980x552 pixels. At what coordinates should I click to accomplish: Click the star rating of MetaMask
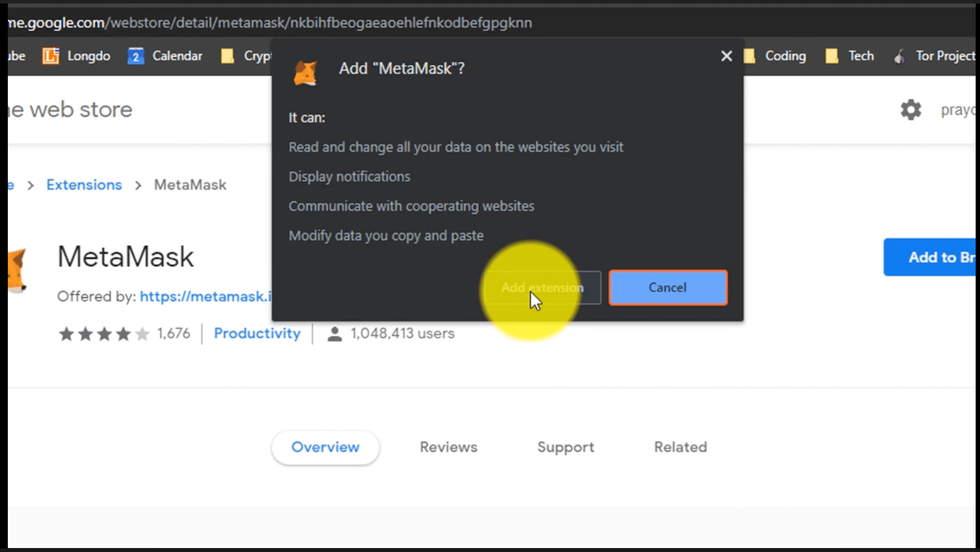(x=104, y=334)
